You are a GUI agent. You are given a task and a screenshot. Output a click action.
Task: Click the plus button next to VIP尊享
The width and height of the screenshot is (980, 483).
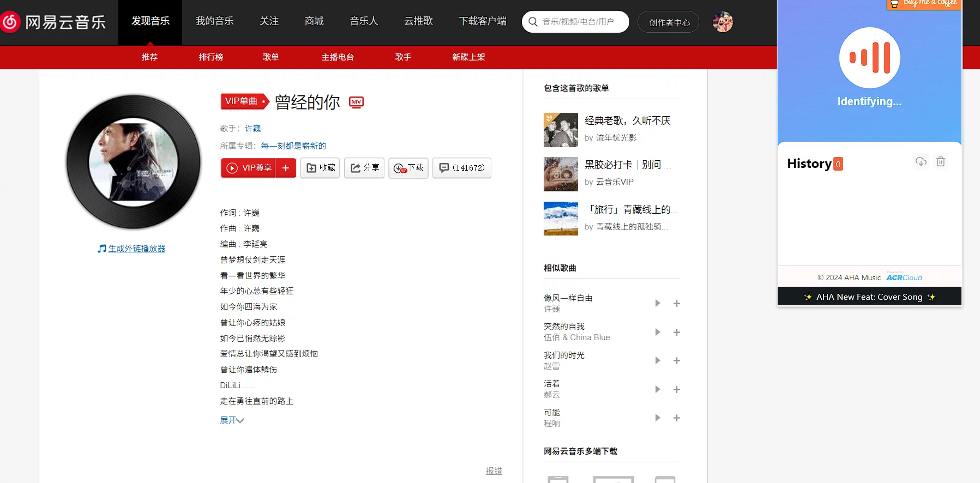pos(286,168)
